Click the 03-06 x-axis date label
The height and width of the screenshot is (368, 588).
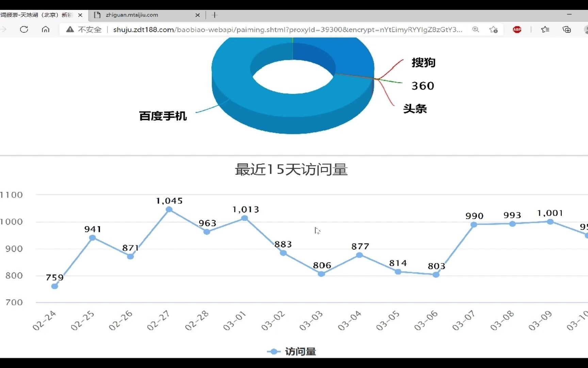pos(426,320)
